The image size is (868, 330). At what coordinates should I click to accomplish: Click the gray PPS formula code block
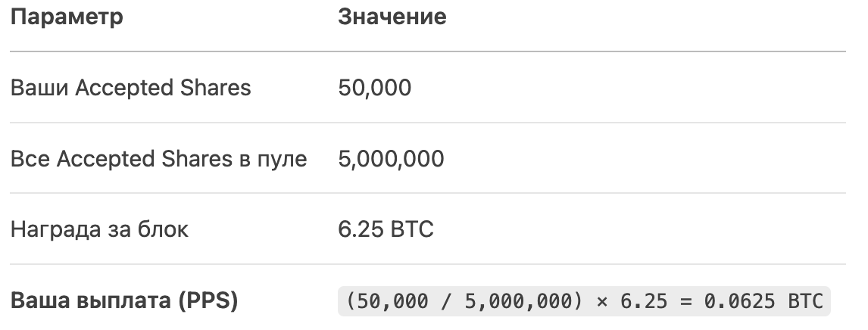click(x=584, y=301)
